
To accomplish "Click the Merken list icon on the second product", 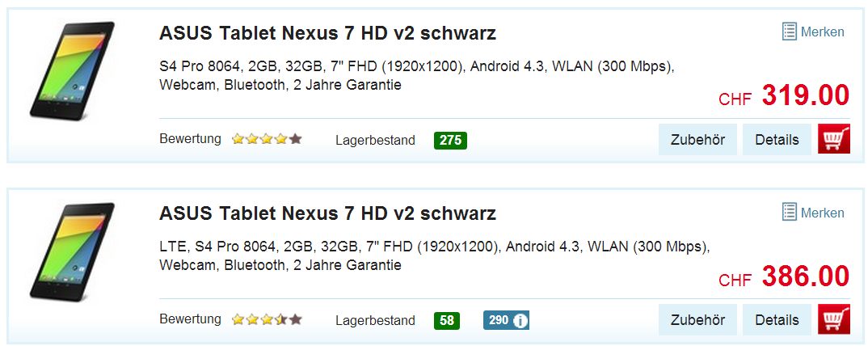I will [790, 212].
